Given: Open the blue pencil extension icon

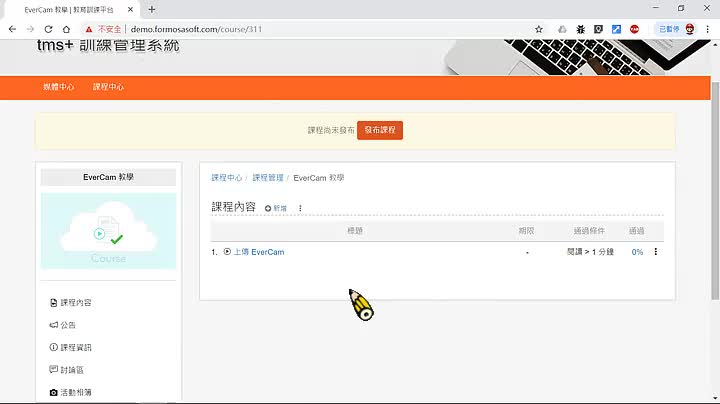Looking at the screenshot, I should click(616, 29).
